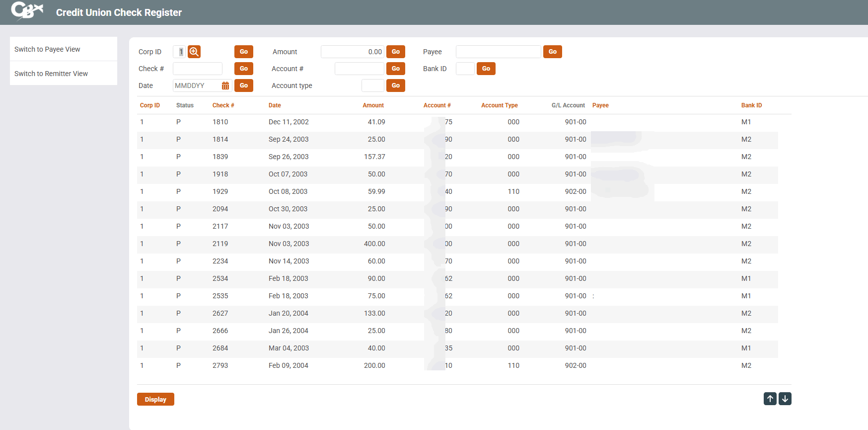Select check number 2627 cell
Screen dimensions: 868x430
point(220,313)
